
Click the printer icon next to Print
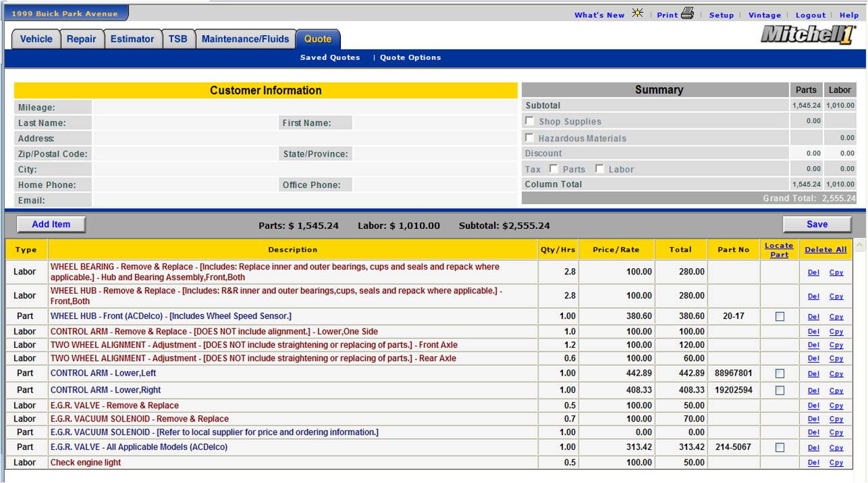689,14
